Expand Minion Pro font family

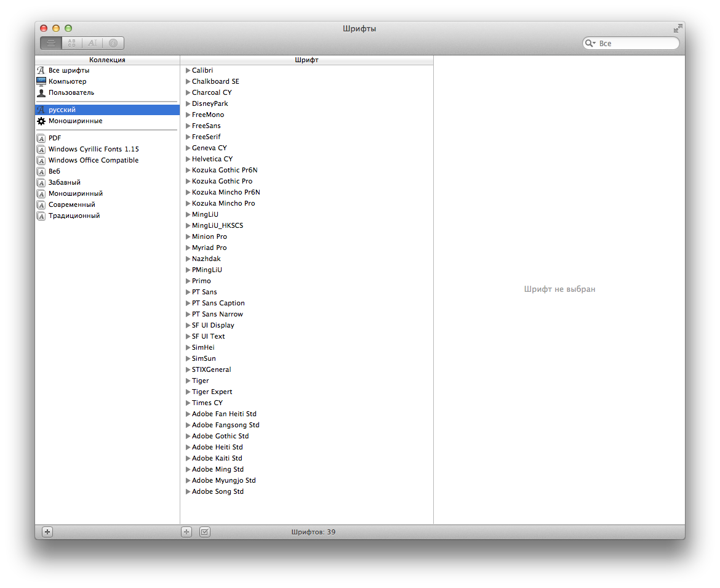point(188,236)
